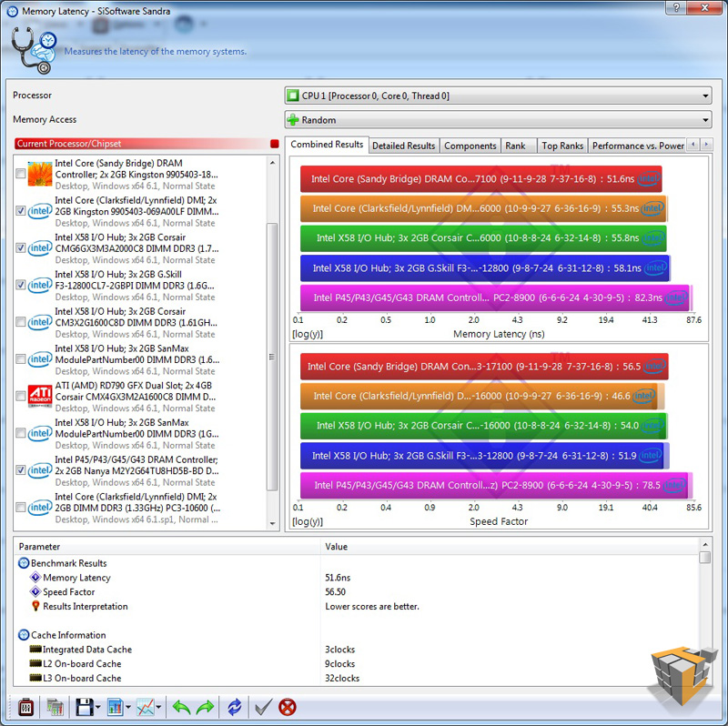728x726 pixels.
Task: Click the green back arrow icon
Action: (x=181, y=708)
